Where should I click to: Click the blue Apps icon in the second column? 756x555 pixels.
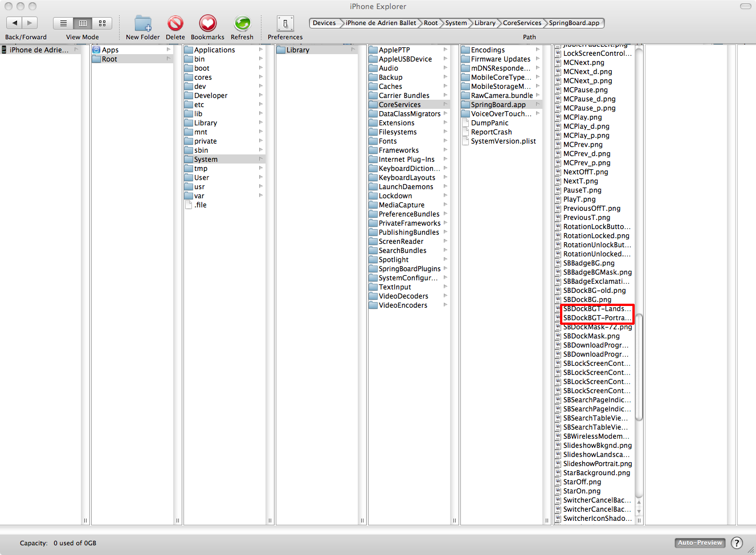tap(96, 50)
